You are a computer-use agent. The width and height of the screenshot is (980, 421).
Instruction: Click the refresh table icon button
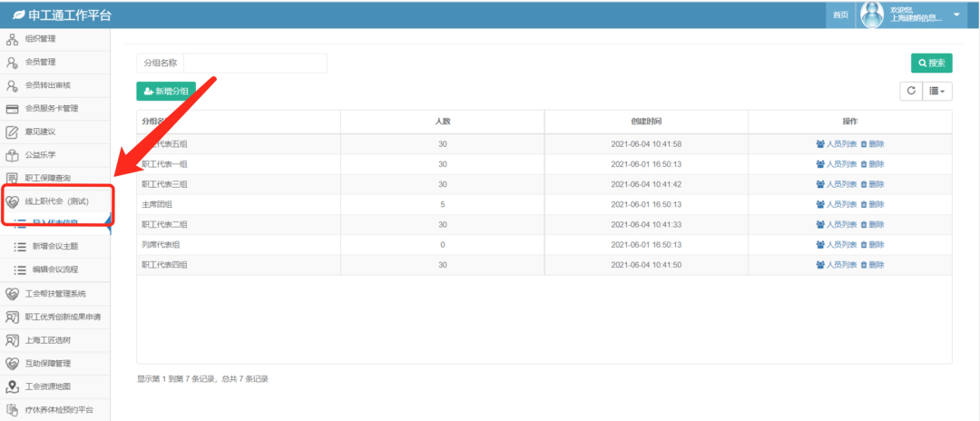910,91
